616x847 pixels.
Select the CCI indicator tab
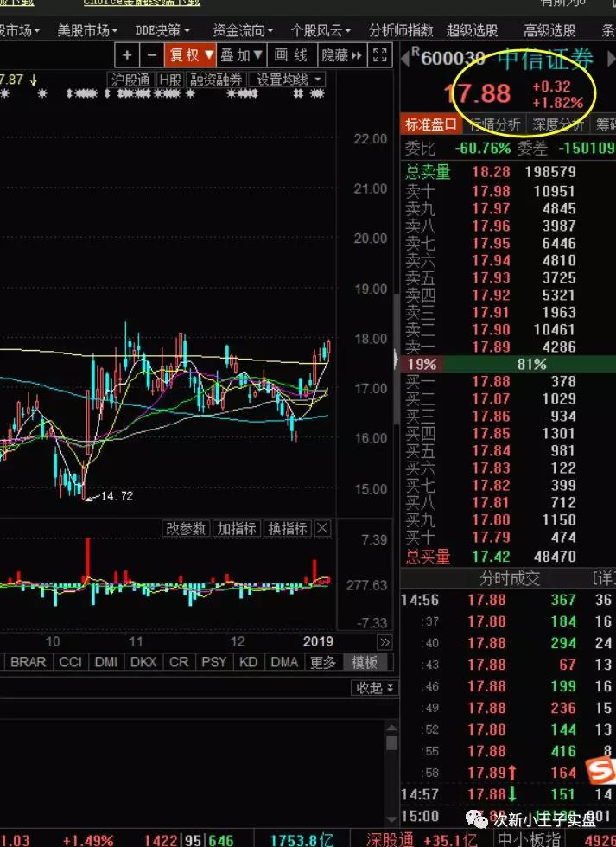click(71, 662)
